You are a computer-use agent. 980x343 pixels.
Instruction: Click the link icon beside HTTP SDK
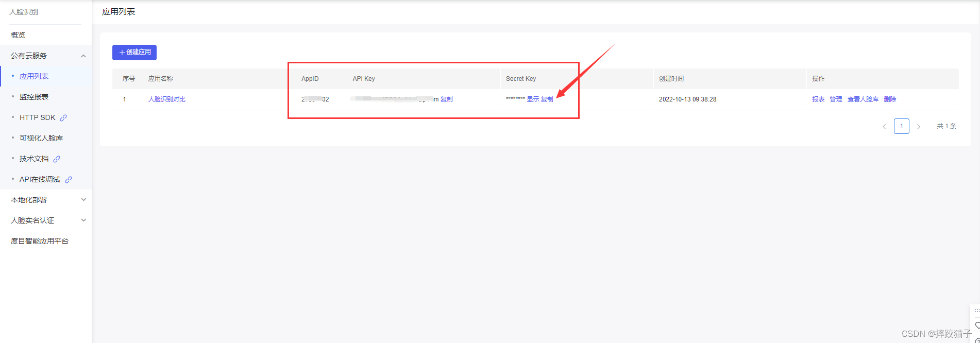click(63, 118)
